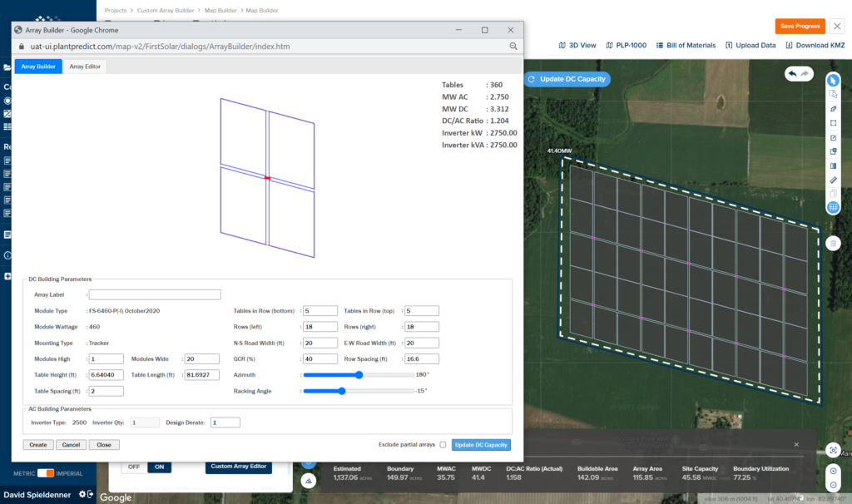Click the Chrome address bar URL
The height and width of the screenshot is (504, 852).
coord(160,47)
